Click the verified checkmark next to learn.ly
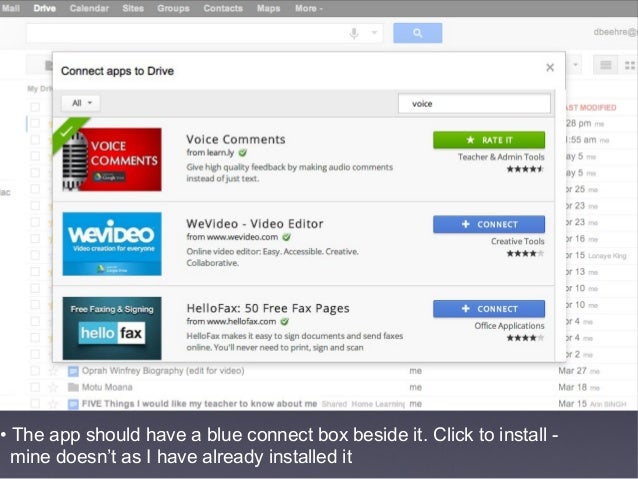 [x=243, y=153]
